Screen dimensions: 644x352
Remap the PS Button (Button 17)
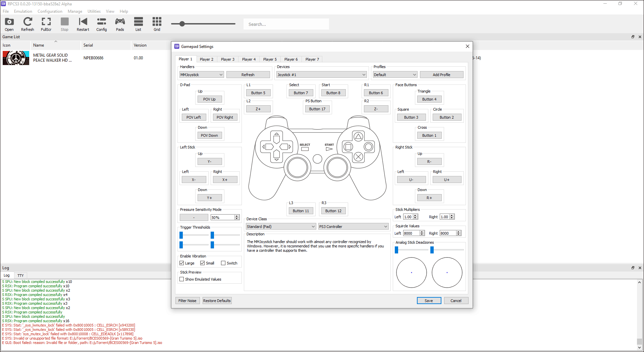point(317,109)
